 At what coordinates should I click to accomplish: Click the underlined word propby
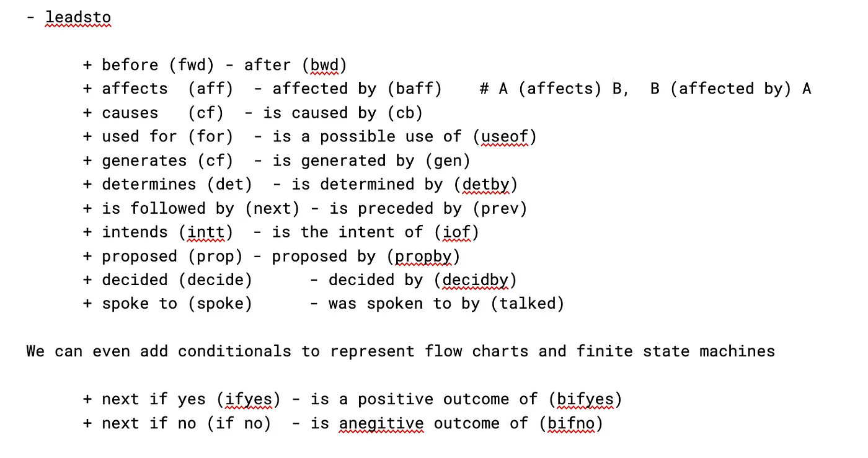[424, 257]
